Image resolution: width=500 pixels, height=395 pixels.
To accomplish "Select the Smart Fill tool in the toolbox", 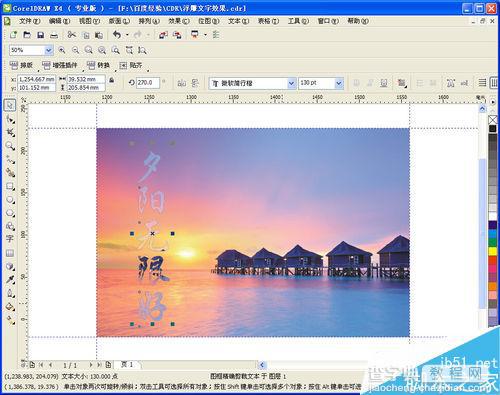I will pyautogui.click(x=10, y=173).
